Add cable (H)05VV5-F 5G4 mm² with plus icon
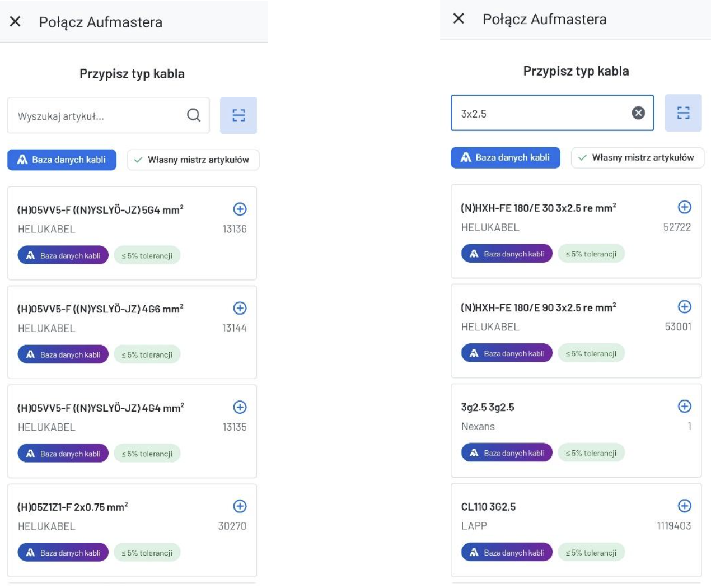This screenshot has height=588, width=711. [240, 209]
